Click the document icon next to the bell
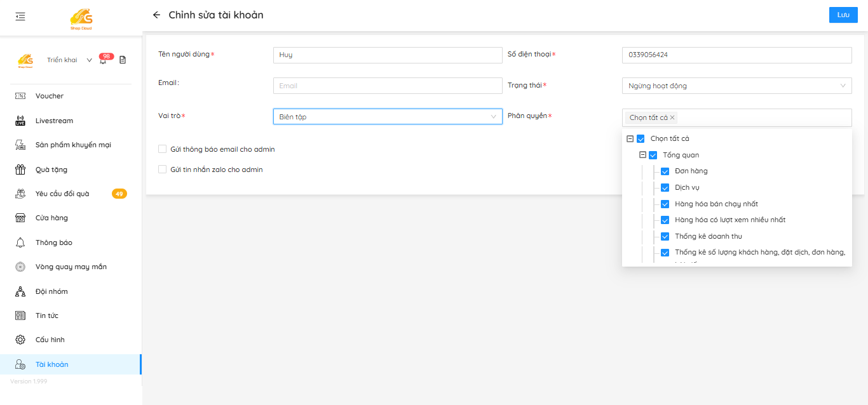868x405 pixels. [123, 60]
